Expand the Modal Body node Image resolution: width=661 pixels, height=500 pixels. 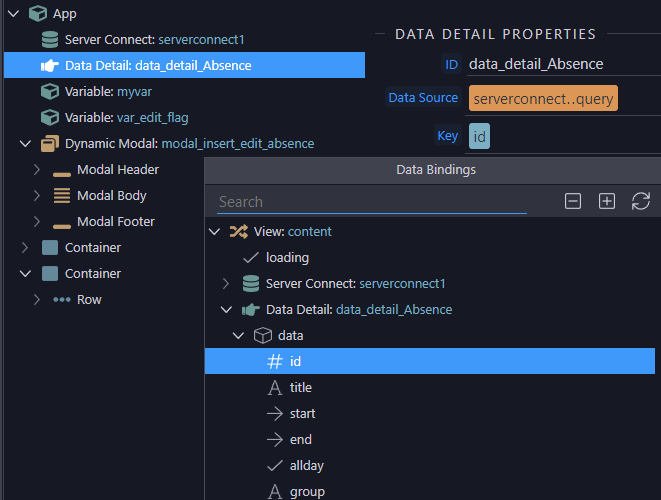37,196
